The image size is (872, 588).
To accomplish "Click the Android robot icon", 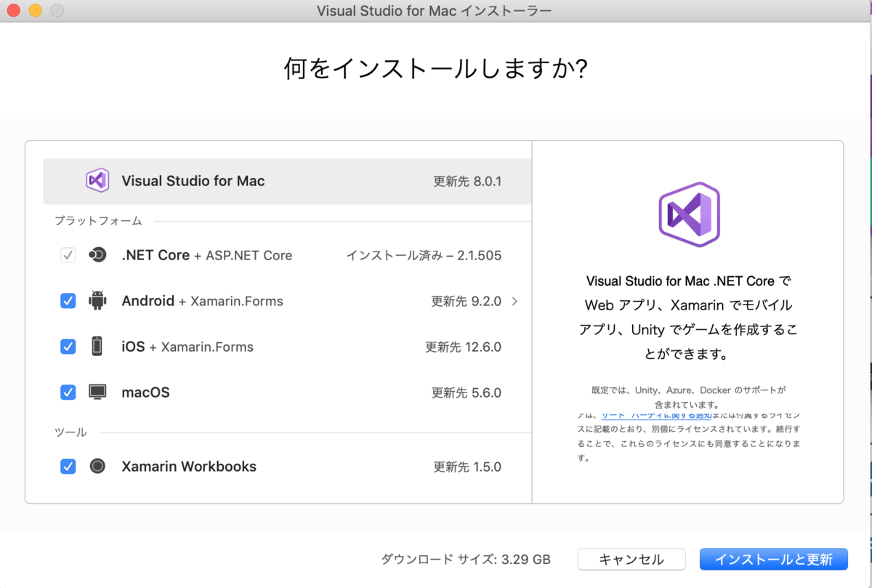I will [x=97, y=300].
